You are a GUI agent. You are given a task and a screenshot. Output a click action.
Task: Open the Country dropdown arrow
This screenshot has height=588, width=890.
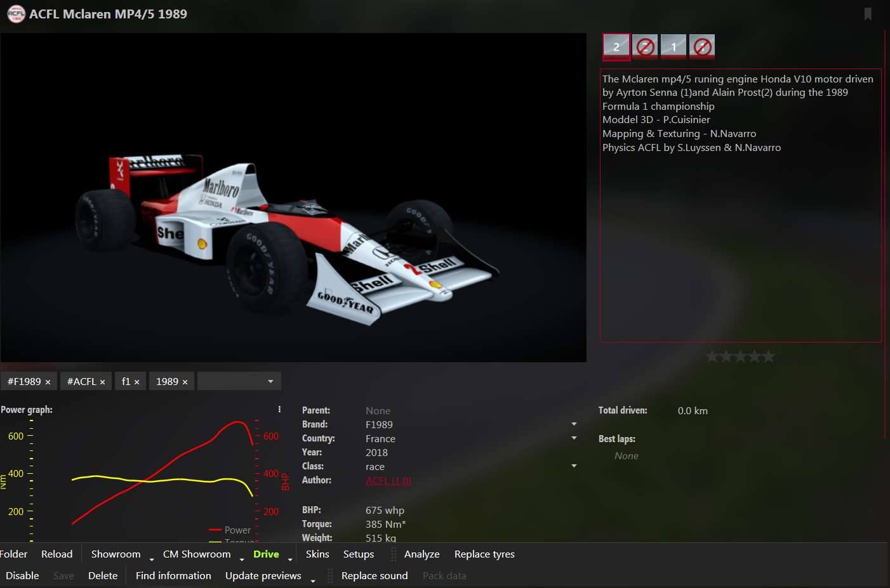[574, 438]
